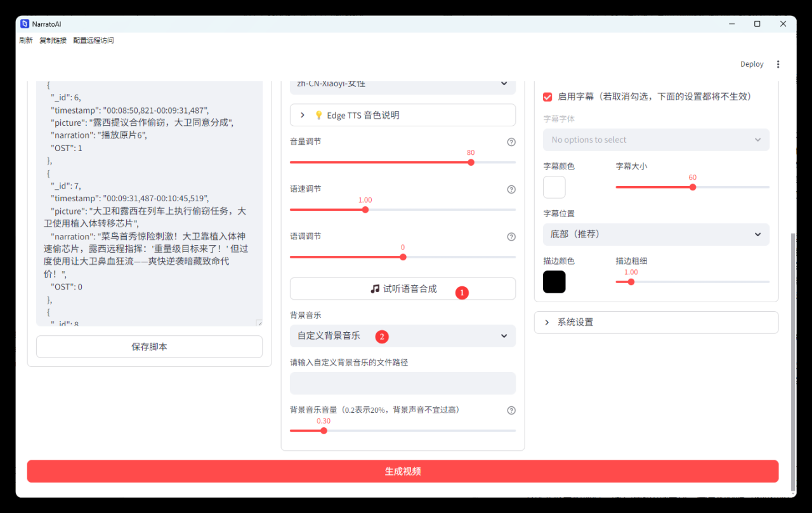The image size is (812, 513).
Task: Open the zh-CN-Xiaoyi voice dropdown
Action: 402,84
